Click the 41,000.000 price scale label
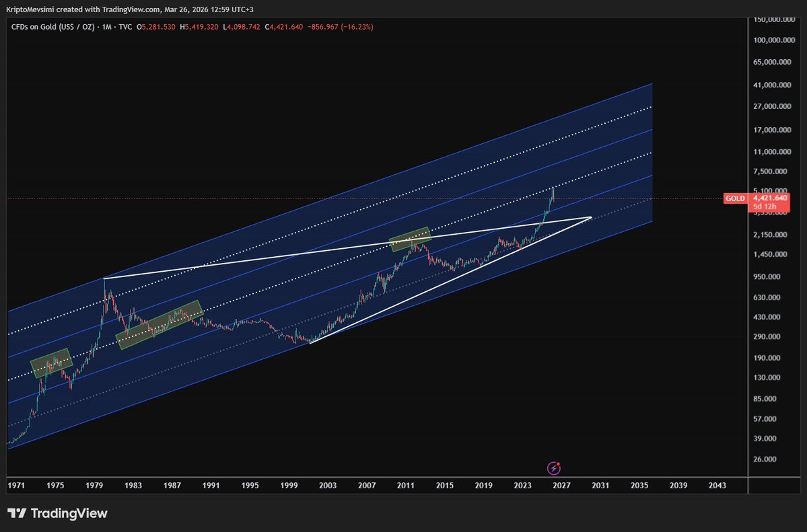This screenshot has height=532, width=807. point(772,85)
